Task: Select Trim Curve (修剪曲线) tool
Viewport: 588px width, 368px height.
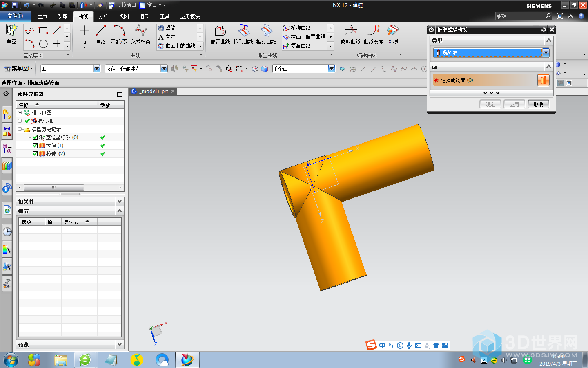Action: (350, 34)
